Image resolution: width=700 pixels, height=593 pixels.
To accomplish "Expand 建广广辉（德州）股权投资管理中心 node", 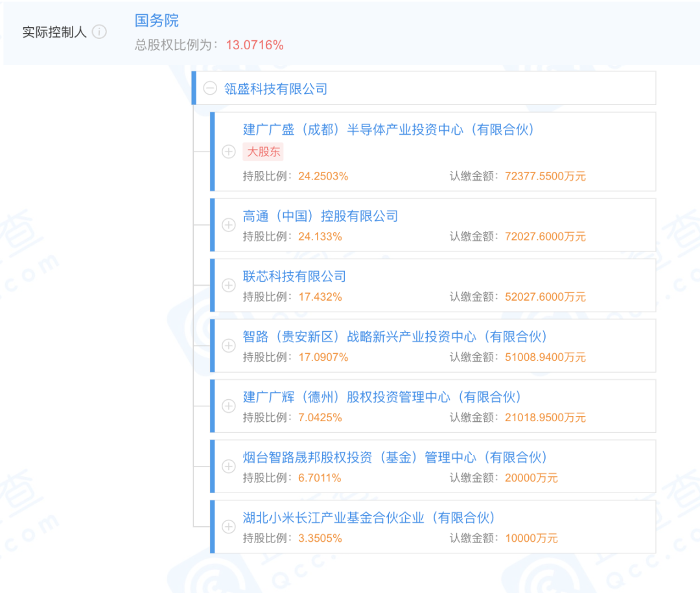I will tap(229, 406).
